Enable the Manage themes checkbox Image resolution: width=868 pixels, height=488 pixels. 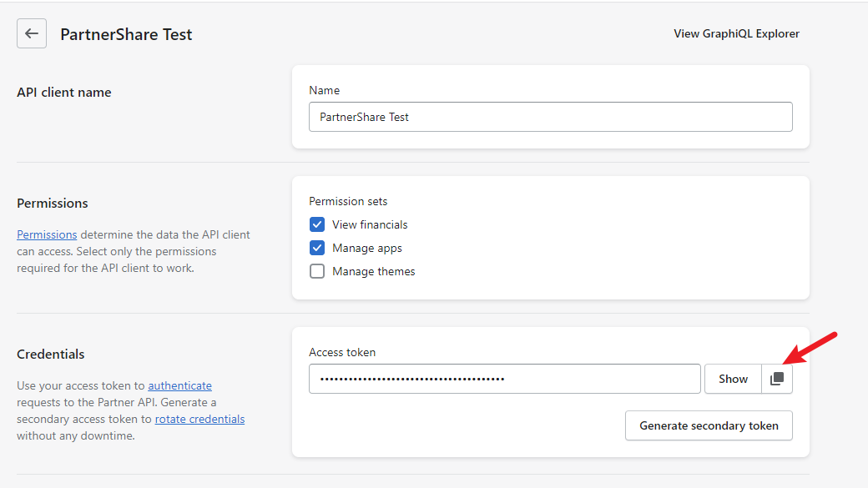click(317, 271)
